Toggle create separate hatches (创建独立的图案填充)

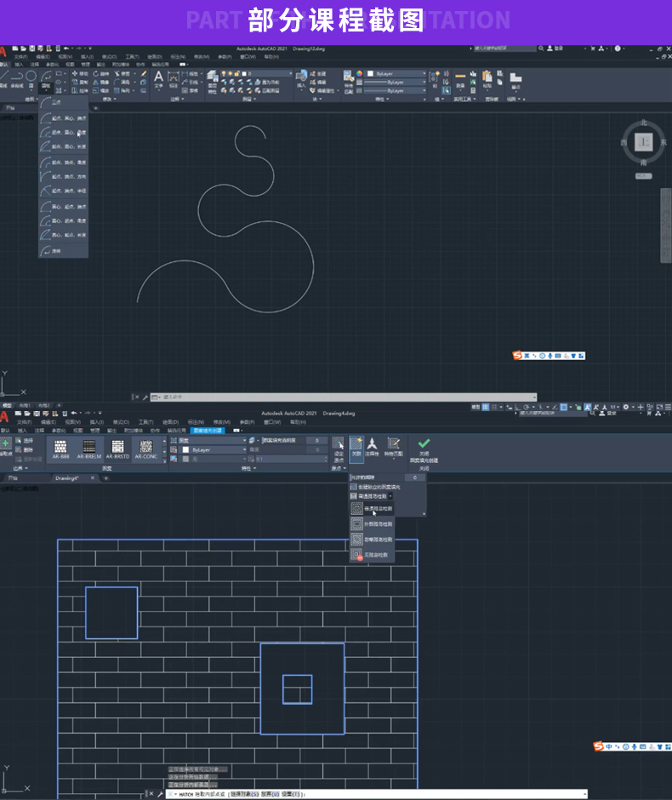(376, 487)
